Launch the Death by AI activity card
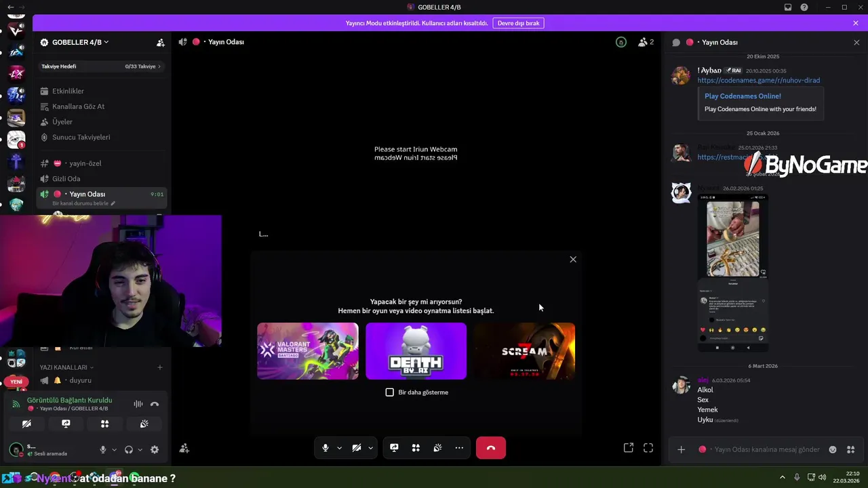 tap(416, 351)
